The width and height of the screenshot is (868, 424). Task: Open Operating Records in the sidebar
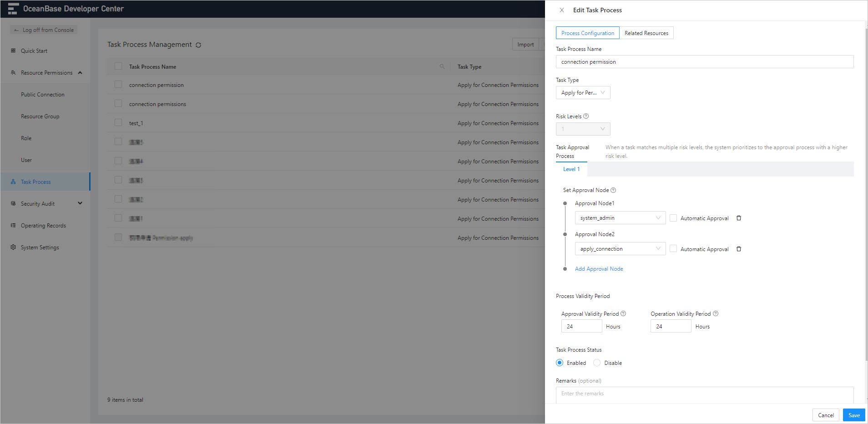43,226
